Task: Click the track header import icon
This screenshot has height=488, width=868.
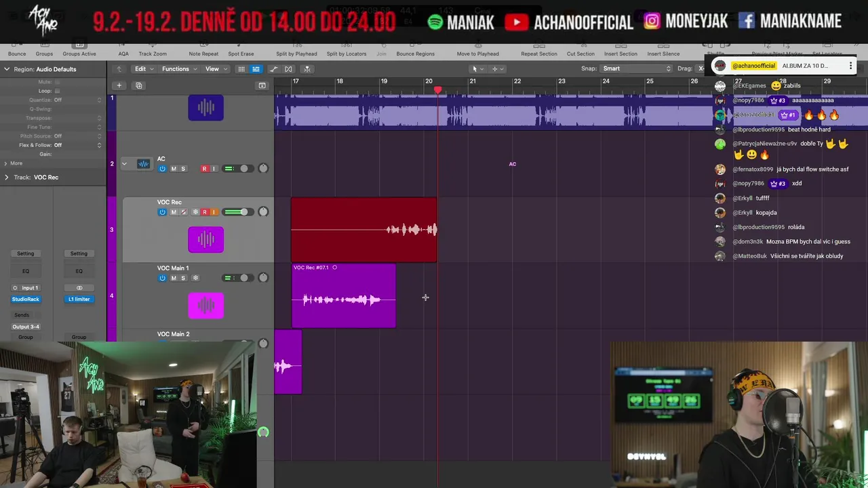Action: (262, 85)
